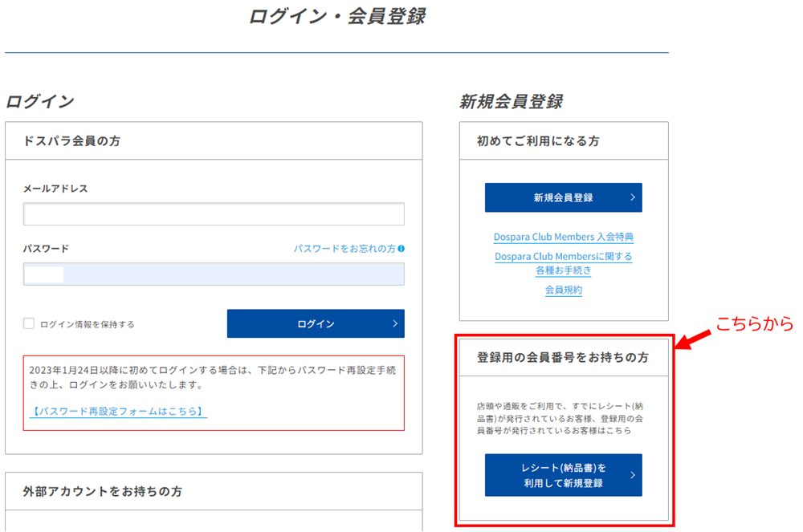Click the 外部アカウントをお持ちの方 heading
This screenshot has width=803, height=532.
click(103, 492)
